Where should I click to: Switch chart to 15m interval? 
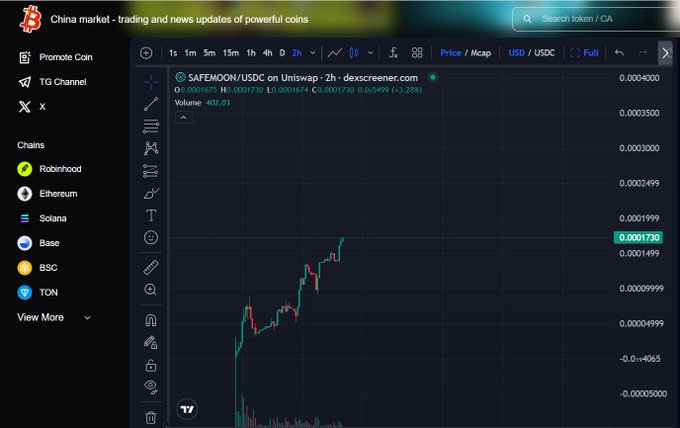[231, 53]
